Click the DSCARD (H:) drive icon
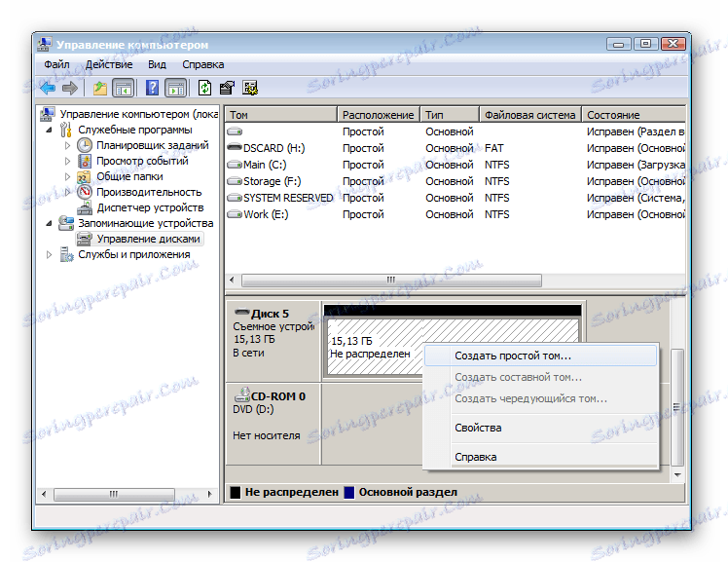Viewport: 728px width, 562px height. (x=235, y=148)
